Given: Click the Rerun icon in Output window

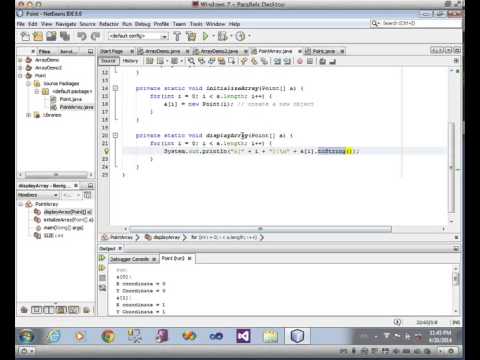Looking at the screenshot, I should coord(102,258).
